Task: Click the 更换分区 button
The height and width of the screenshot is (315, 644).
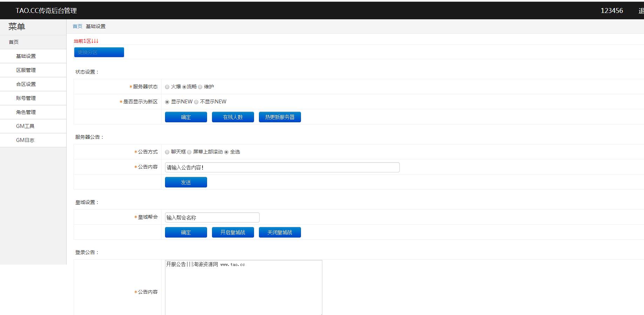Action: click(x=99, y=52)
